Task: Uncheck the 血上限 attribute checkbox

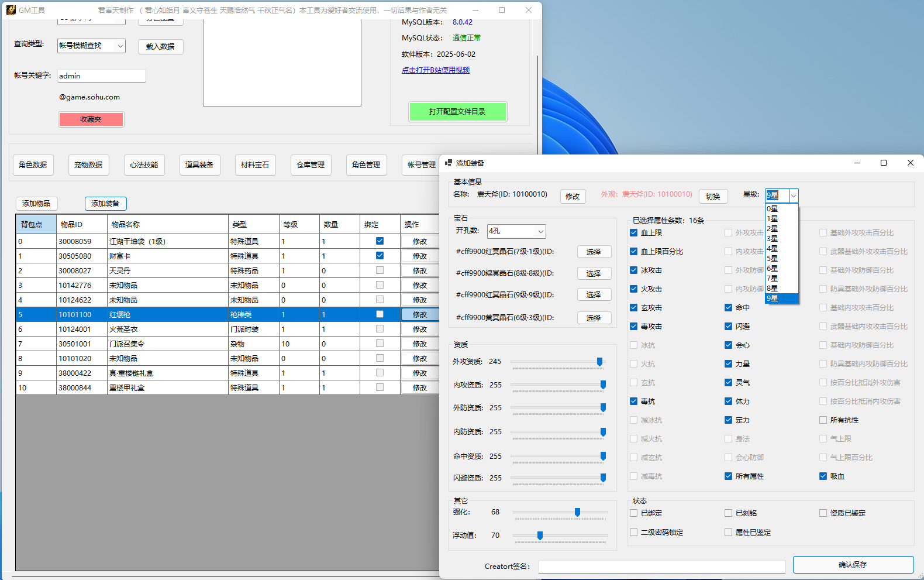Action: tap(634, 233)
